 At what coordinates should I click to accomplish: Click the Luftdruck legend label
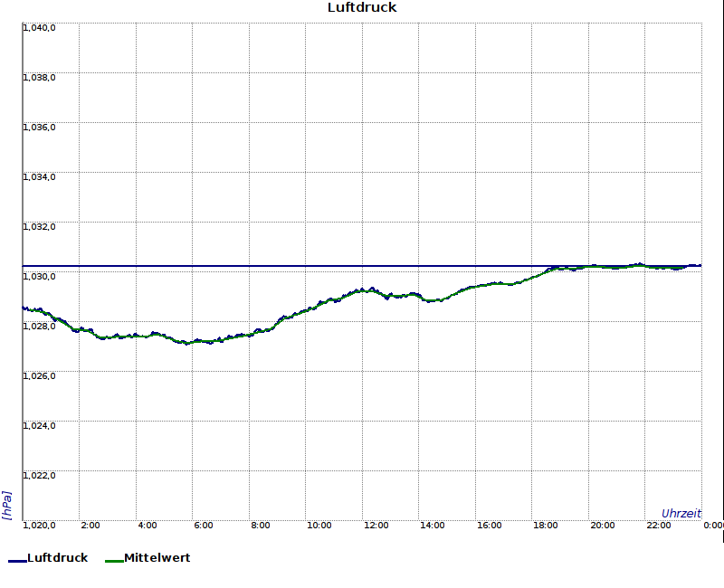tap(58, 557)
